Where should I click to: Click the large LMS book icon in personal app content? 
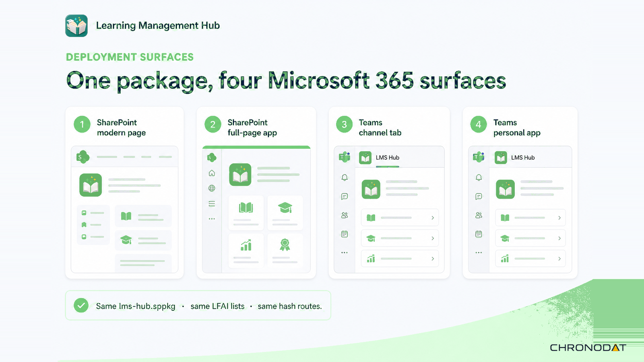[505, 189]
